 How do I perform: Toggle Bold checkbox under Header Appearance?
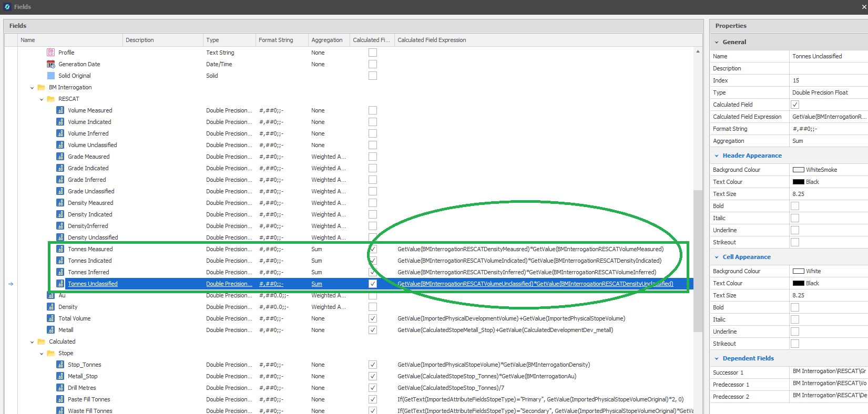(x=795, y=206)
